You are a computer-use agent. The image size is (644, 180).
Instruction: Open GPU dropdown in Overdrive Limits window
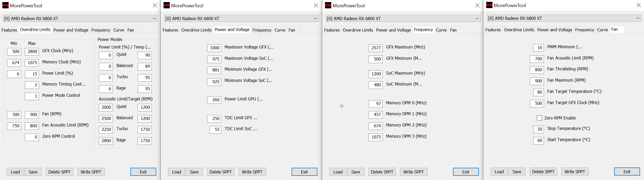[x=80, y=19]
